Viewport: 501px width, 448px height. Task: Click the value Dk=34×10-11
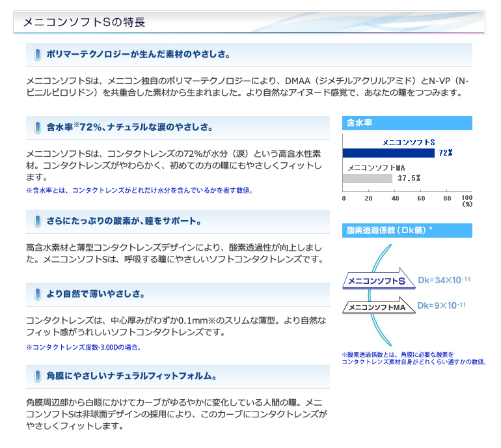coord(444,280)
